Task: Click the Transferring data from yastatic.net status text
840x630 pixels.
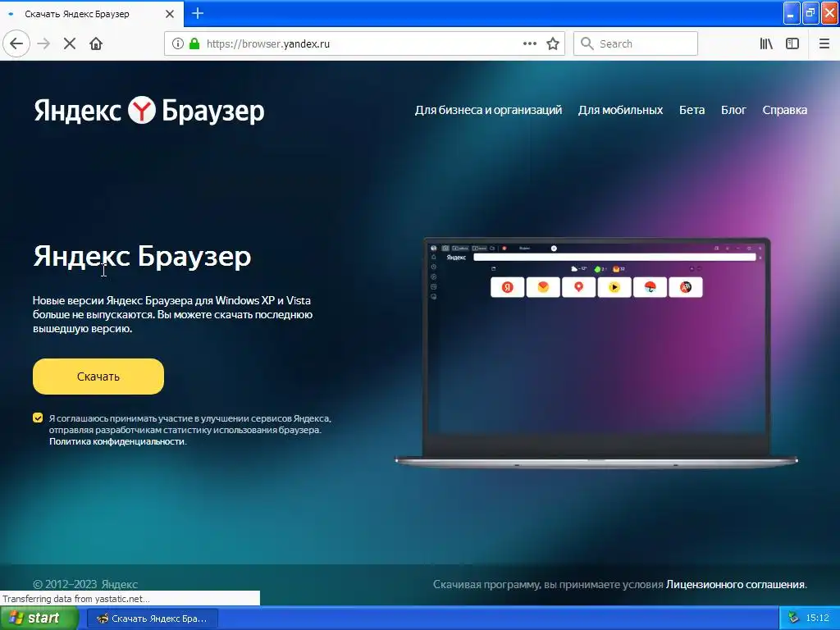Action: point(76,599)
